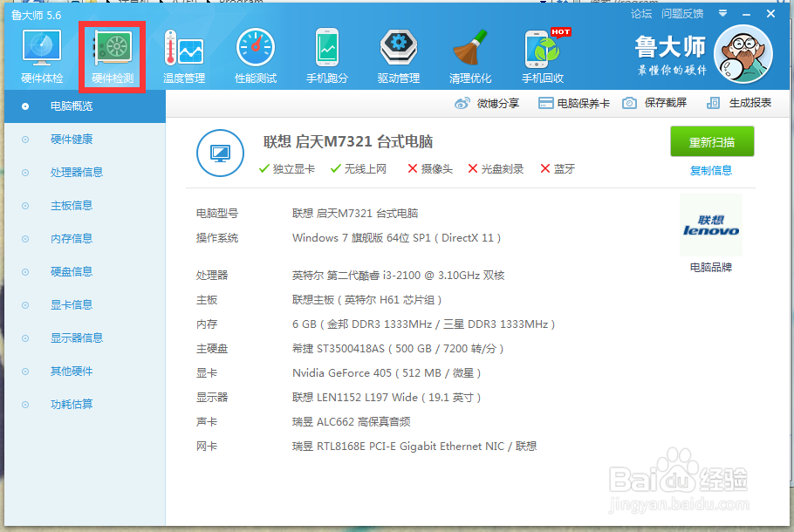Image resolution: width=794 pixels, height=532 pixels.
Task: Click the 鲁大师 5.6 title text
Action: tap(36, 16)
